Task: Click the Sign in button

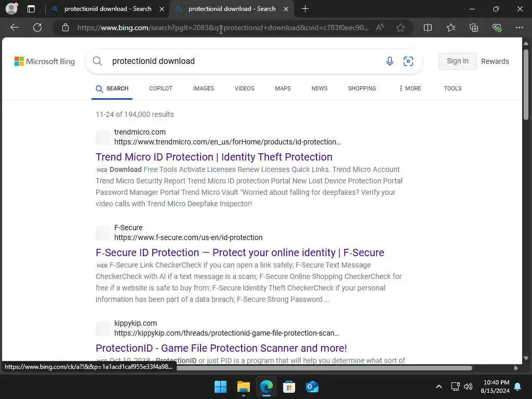Action: (457, 61)
